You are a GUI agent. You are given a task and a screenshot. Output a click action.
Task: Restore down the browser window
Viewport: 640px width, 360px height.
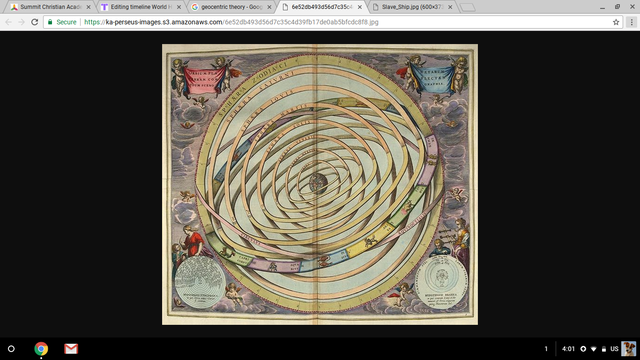click(617, 7)
